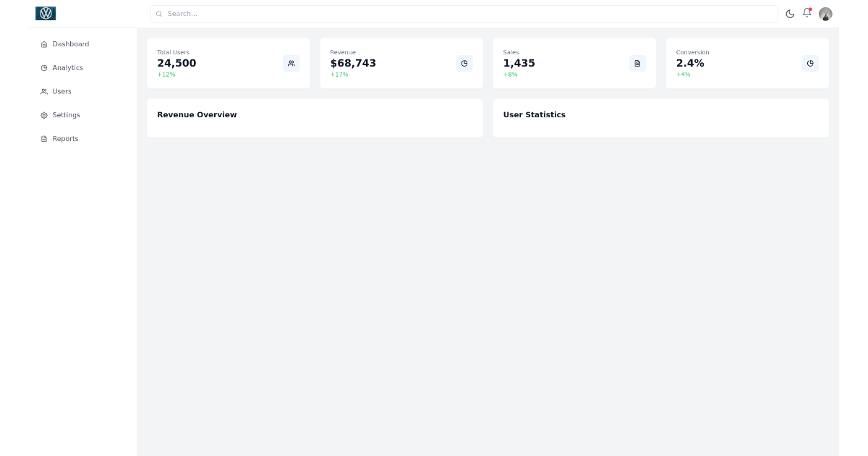Click the User Statistics panel title
The height and width of the screenshot is (456, 868).
535,114
